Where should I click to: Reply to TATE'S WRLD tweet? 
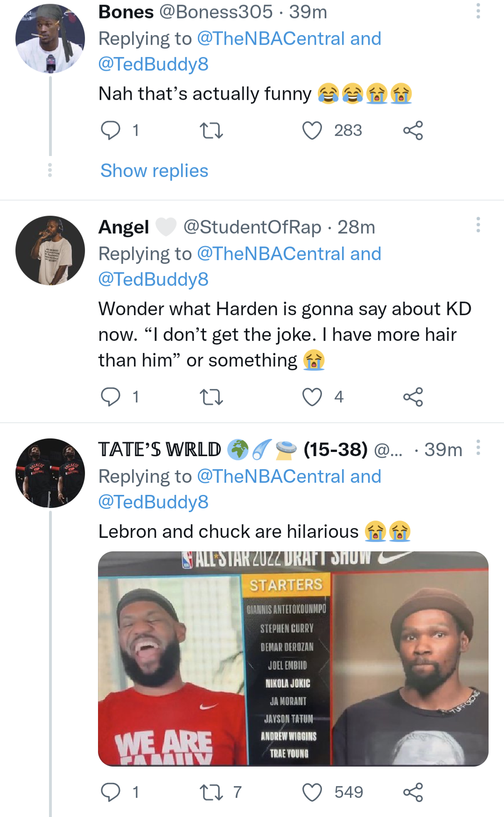(x=111, y=791)
